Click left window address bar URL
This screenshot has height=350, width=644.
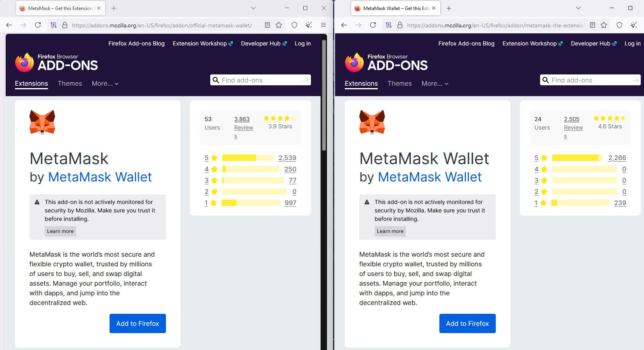(x=162, y=25)
